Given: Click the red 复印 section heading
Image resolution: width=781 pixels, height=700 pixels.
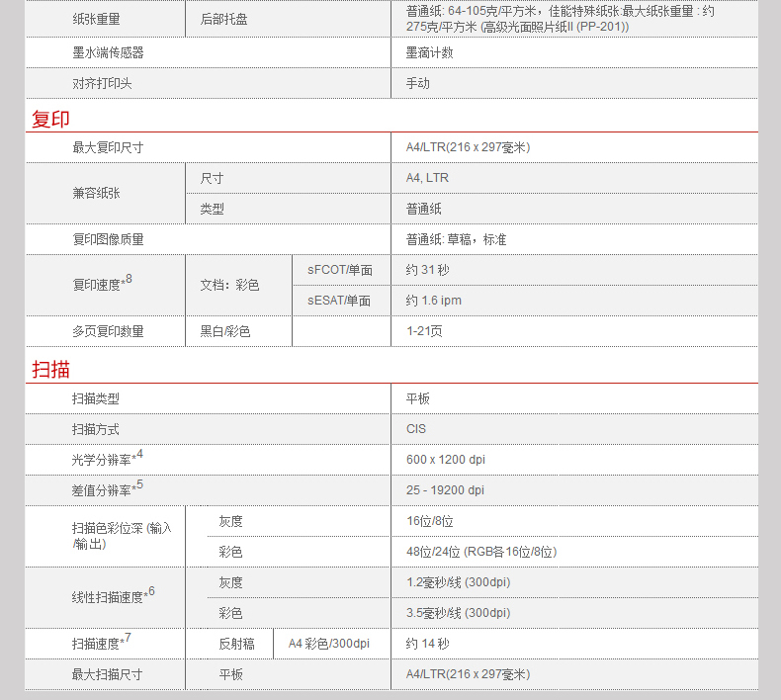Looking at the screenshot, I should pyautogui.click(x=51, y=120).
